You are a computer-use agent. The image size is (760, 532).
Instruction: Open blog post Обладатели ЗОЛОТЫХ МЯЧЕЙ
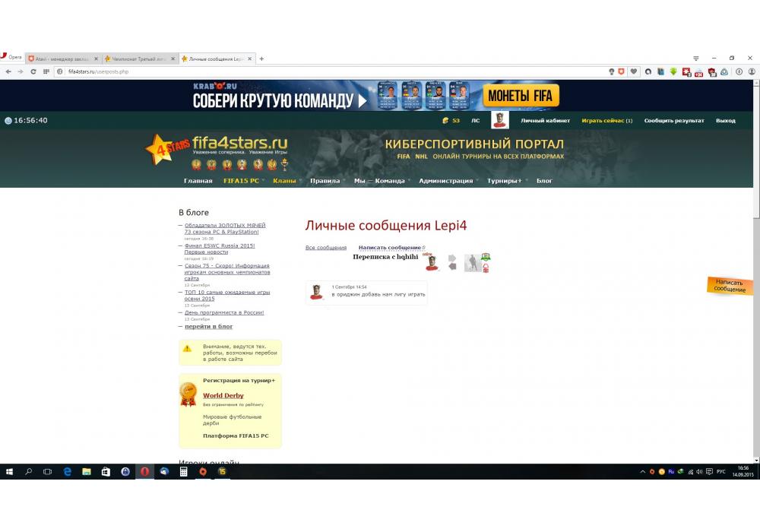click(x=225, y=229)
